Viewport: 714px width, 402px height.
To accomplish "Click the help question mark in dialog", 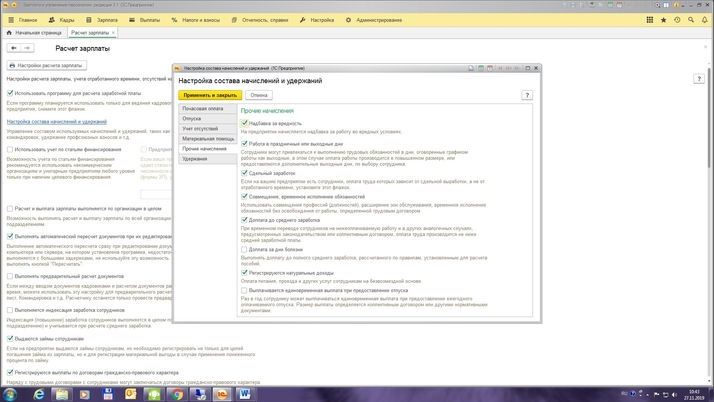I will click(x=527, y=95).
